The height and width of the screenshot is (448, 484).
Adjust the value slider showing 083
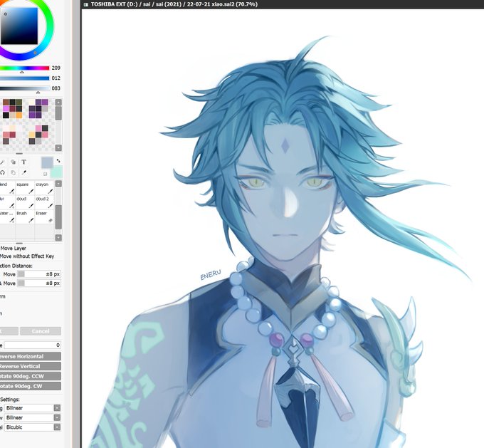point(25,88)
